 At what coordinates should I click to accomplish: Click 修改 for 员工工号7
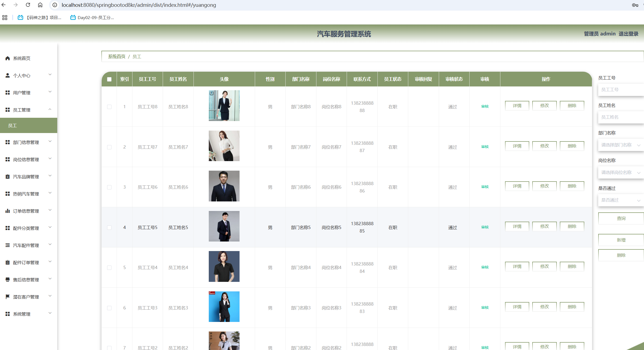point(545,146)
